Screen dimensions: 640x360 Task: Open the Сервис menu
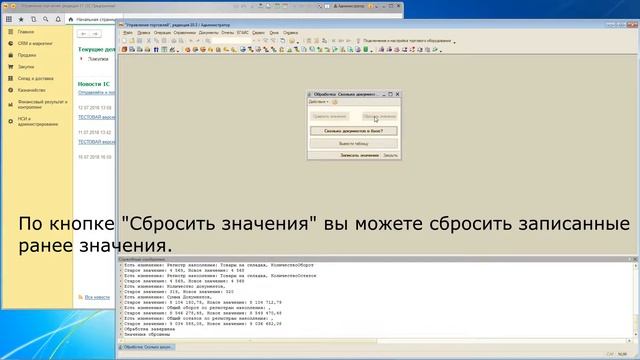(x=258, y=33)
